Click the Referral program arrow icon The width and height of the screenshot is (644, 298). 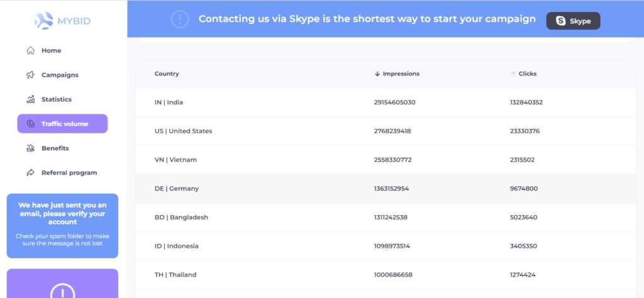pyautogui.click(x=30, y=173)
